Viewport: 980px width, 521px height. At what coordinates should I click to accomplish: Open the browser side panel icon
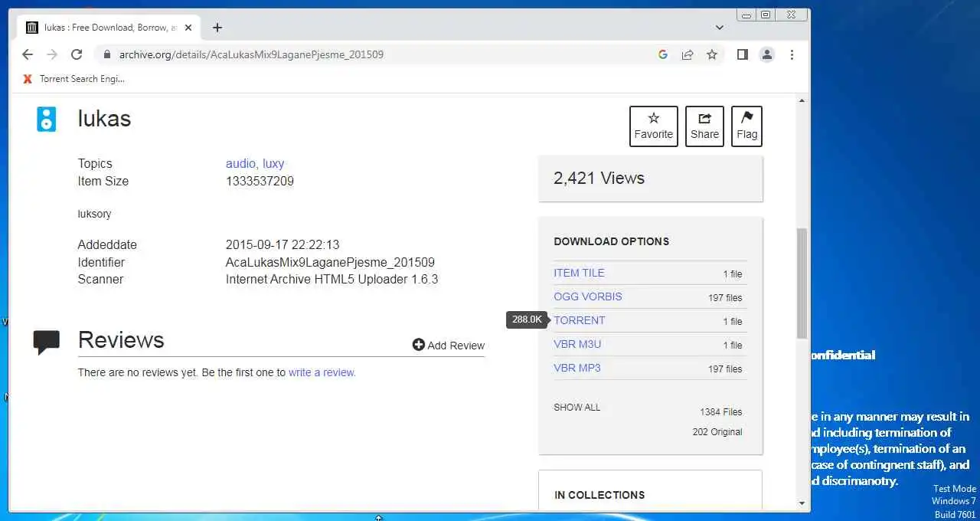(x=742, y=54)
